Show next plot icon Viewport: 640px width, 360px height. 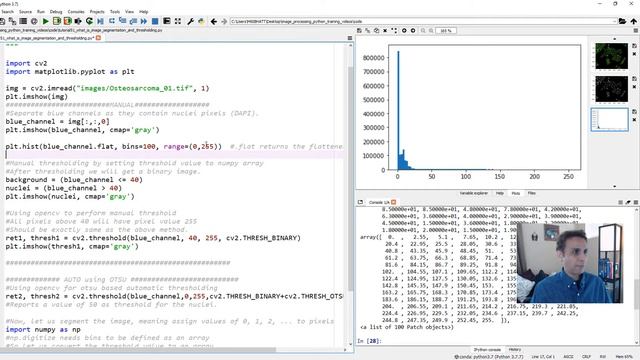[x=413, y=31]
